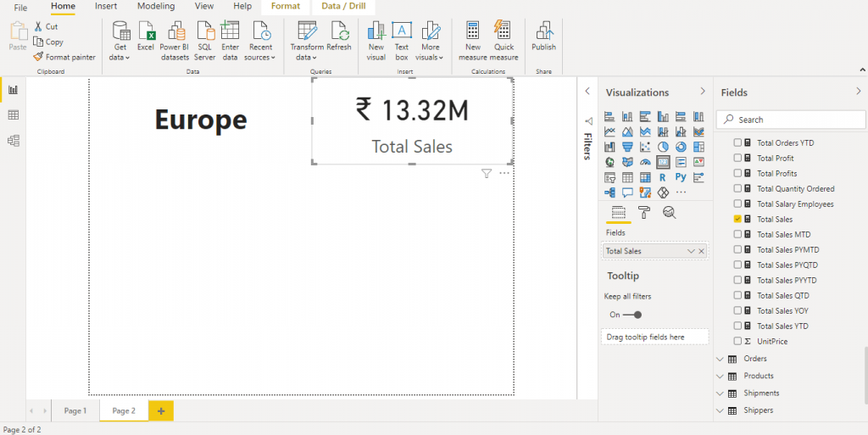Screen dimensions: 868x435
Task: Go to the Page 1 tab
Action: coord(75,410)
